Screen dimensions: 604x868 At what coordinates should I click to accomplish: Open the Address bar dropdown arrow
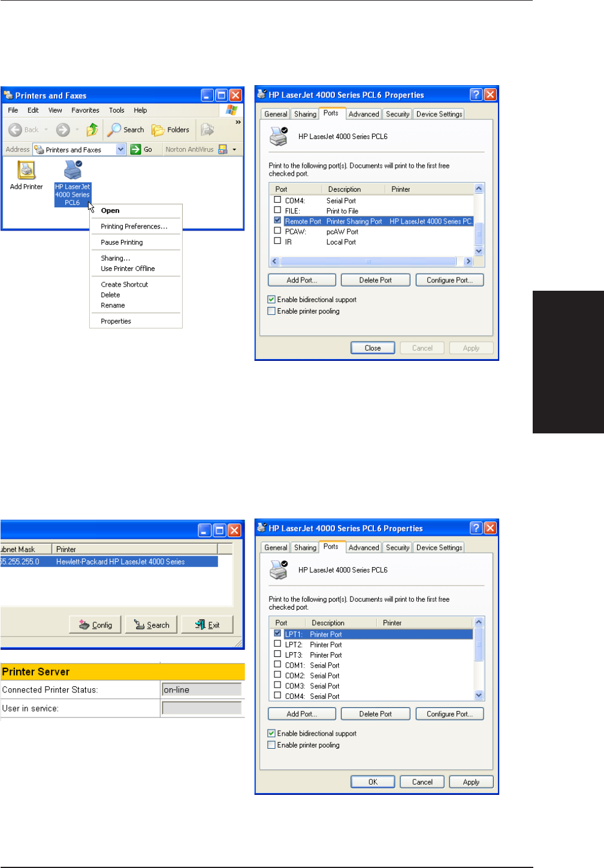120,149
